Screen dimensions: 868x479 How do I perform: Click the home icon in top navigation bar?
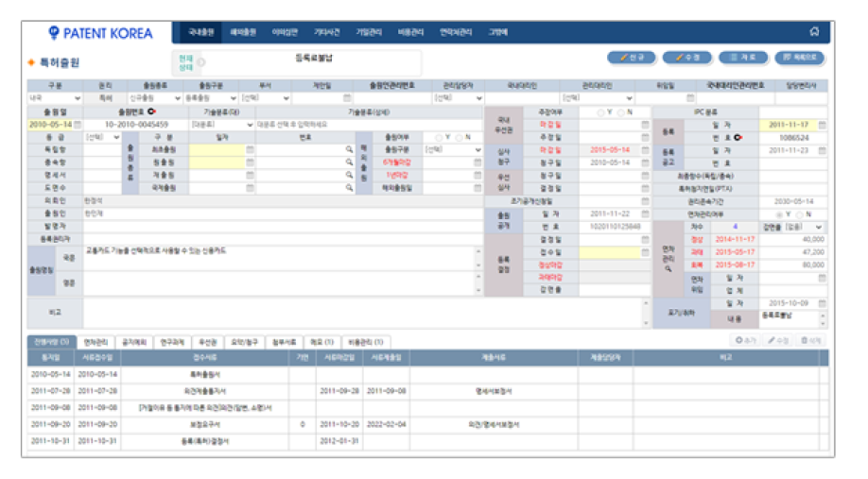(x=814, y=31)
